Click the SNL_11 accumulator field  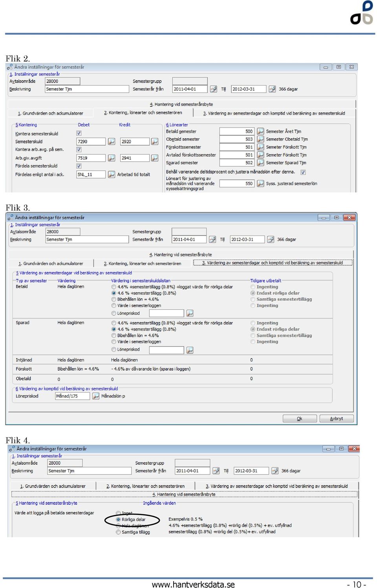click(91, 174)
